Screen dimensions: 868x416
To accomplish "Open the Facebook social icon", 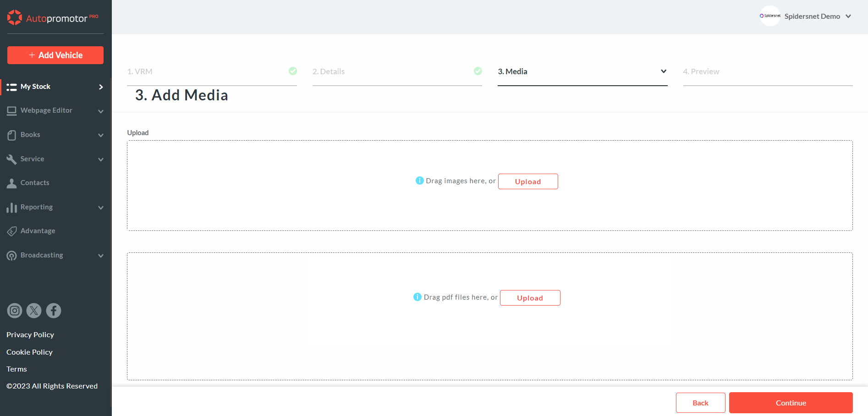I will [x=54, y=311].
